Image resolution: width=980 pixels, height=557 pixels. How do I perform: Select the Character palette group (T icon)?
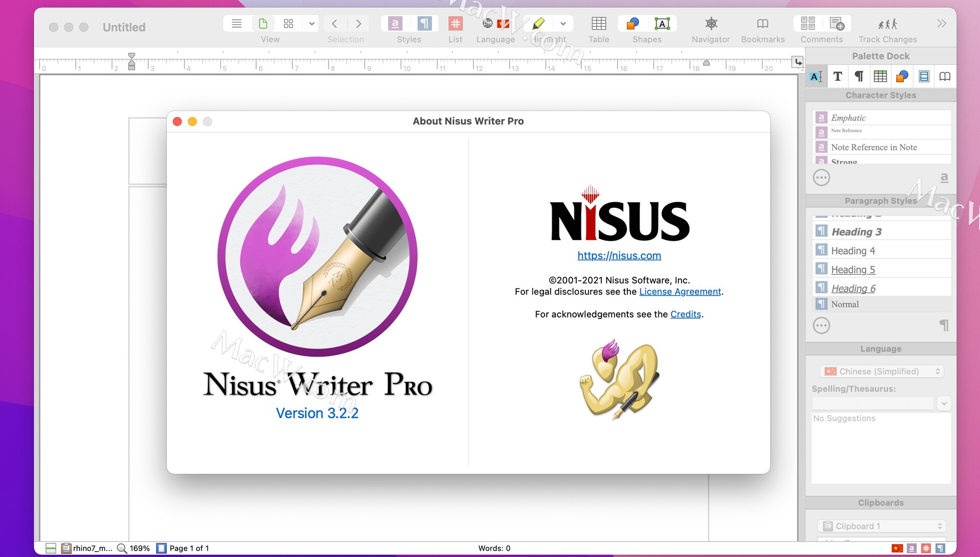pos(838,77)
